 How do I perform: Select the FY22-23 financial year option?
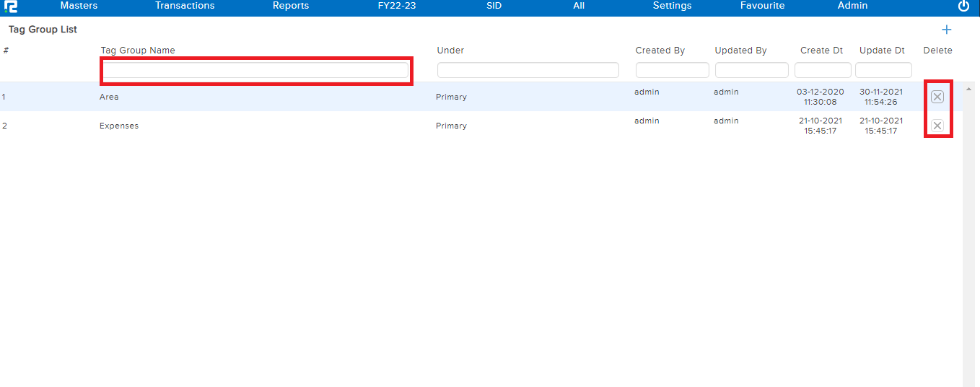(397, 6)
